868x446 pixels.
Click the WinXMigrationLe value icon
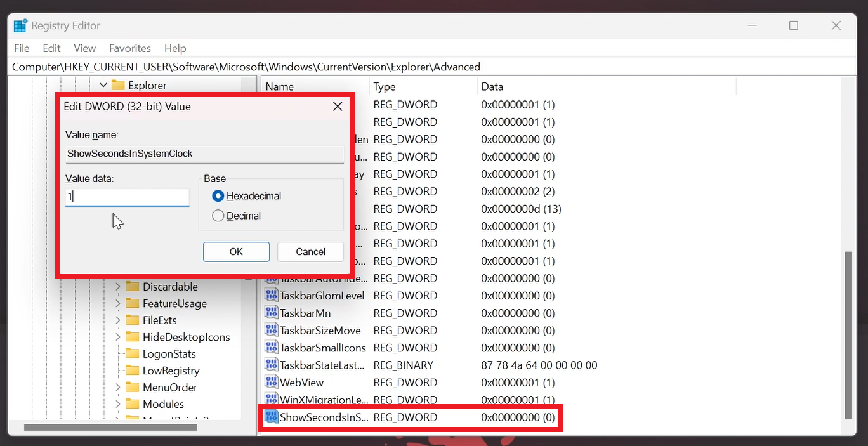271,400
